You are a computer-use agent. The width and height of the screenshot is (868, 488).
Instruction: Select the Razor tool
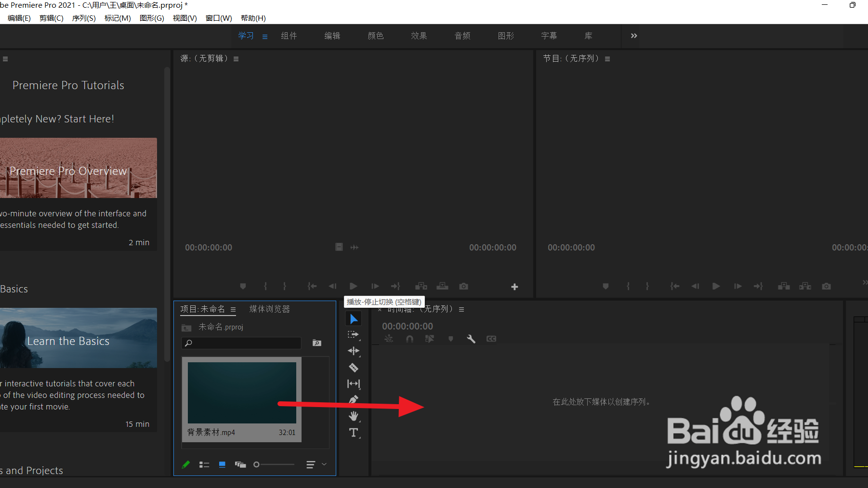(x=354, y=368)
